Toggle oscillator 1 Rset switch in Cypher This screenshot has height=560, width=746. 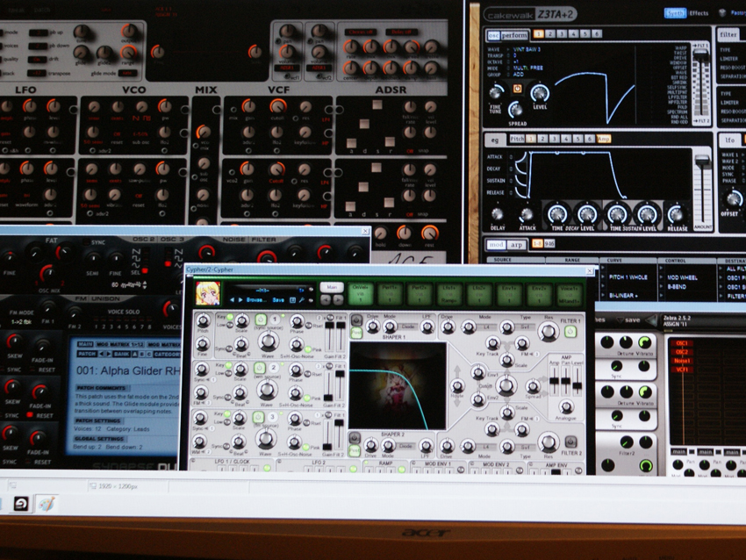[309, 326]
